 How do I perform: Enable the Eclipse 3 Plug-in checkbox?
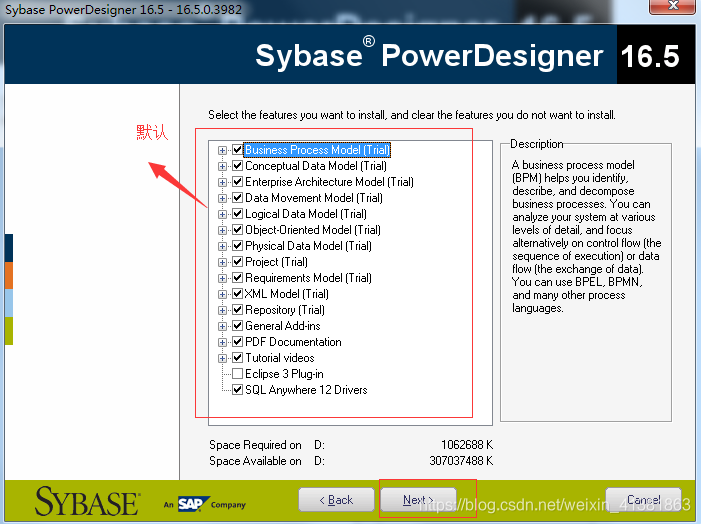point(237,374)
